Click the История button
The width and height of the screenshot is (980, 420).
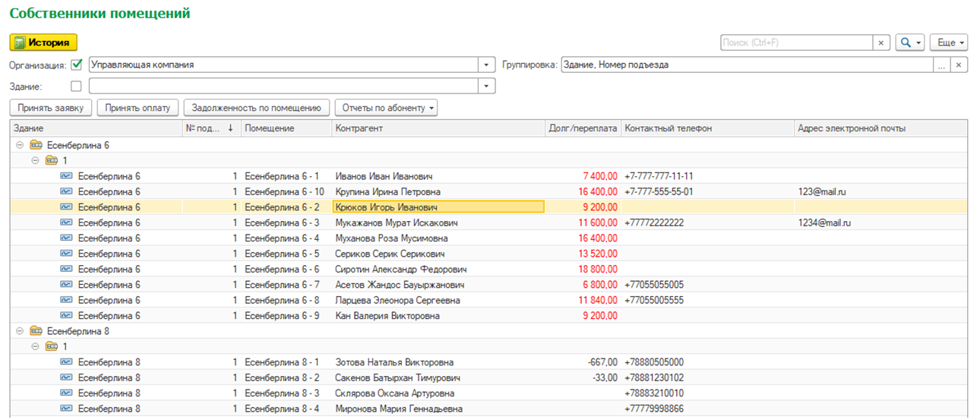pyautogui.click(x=43, y=43)
